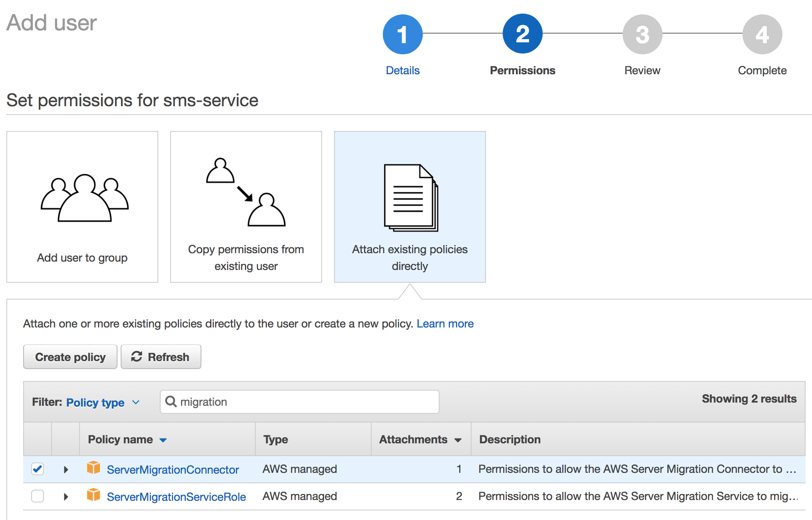Click the copy permissions user-arrow icon
Image resolution: width=812 pixels, height=520 pixels.
click(246, 193)
